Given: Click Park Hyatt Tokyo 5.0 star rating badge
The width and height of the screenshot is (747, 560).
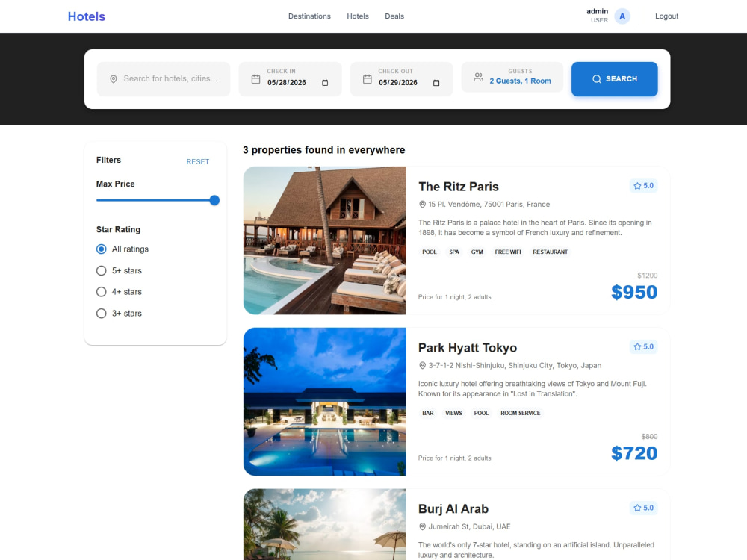Looking at the screenshot, I should [643, 346].
